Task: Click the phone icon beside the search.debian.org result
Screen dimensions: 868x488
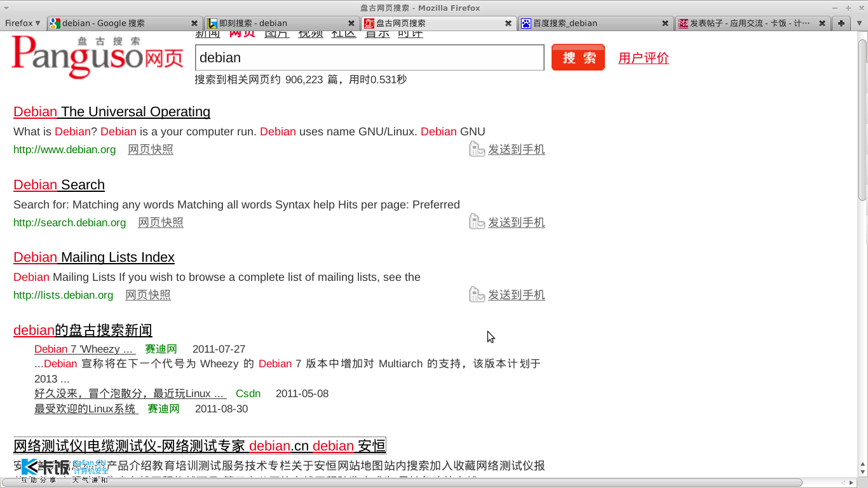Action: (x=477, y=222)
